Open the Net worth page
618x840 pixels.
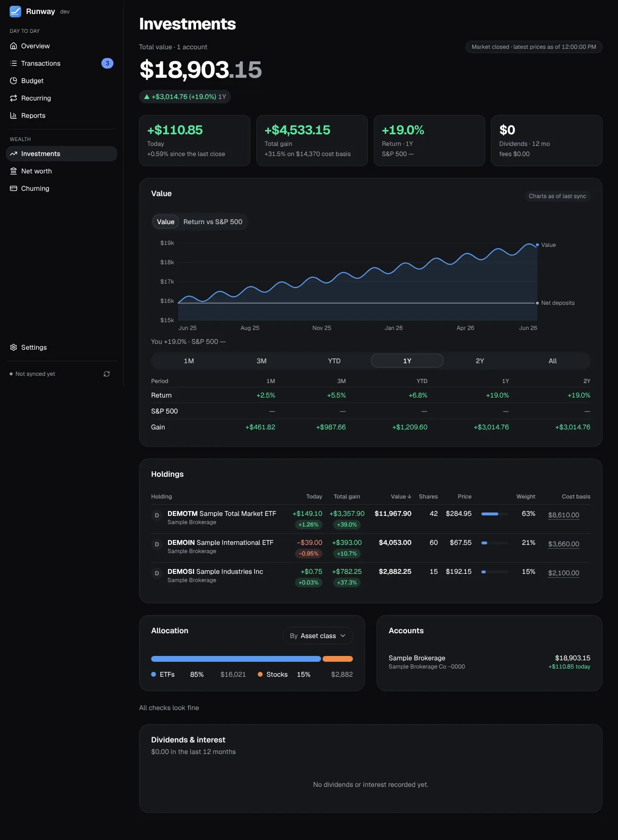(x=61, y=171)
